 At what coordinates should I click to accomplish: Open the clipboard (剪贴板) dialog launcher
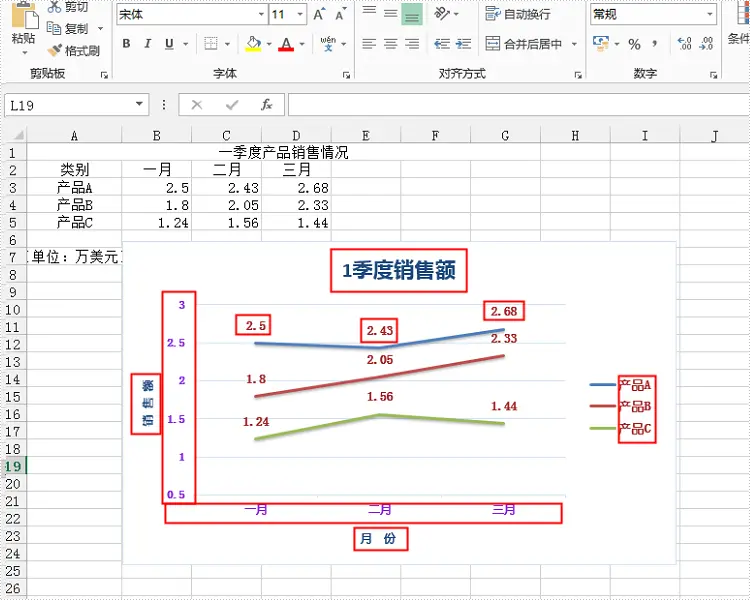pyautogui.click(x=104, y=75)
